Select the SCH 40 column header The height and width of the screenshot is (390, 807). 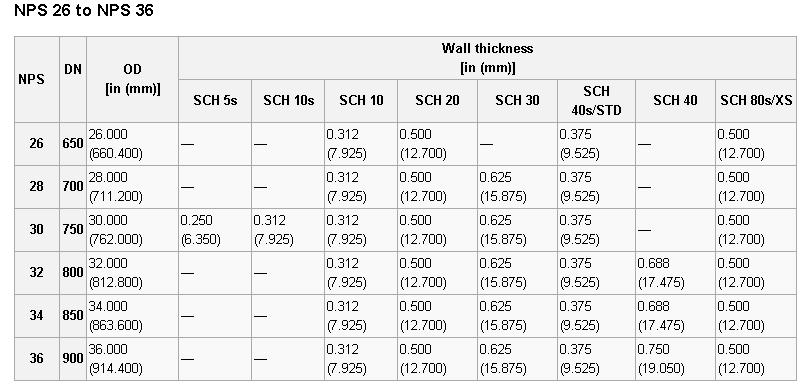click(675, 101)
